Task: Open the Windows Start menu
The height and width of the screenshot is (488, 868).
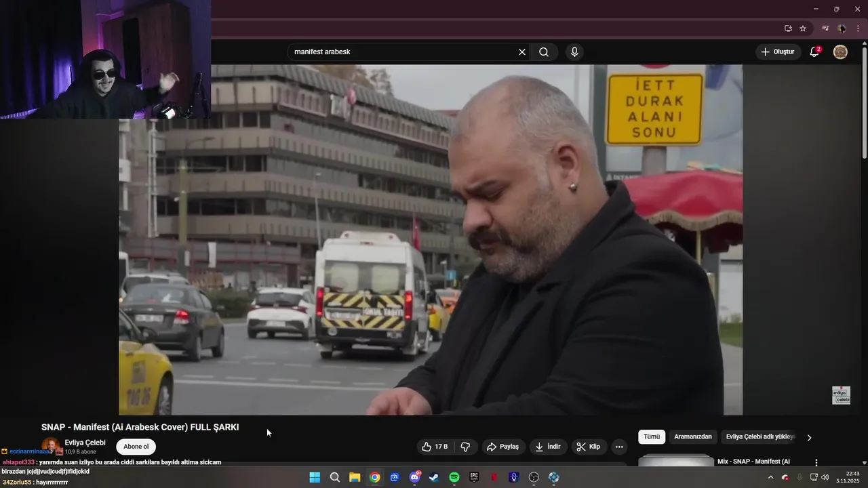Action: coord(315,477)
